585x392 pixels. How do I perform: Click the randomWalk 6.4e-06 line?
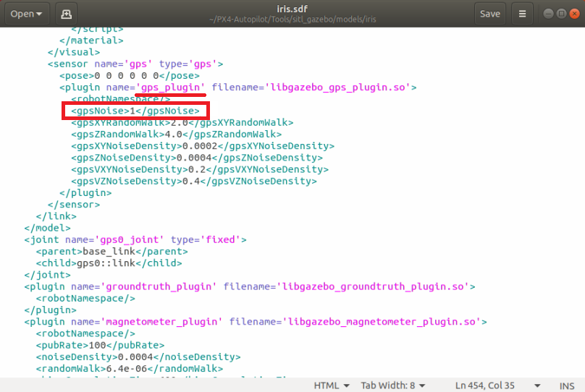[x=130, y=369]
